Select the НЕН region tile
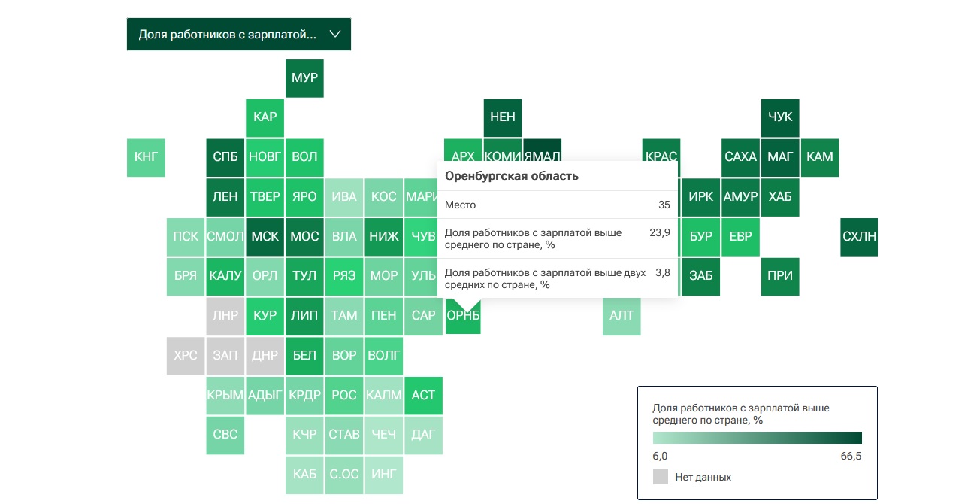Image resolution: width=980 pixels, height=504 pixels. click(x=503, y=117)
